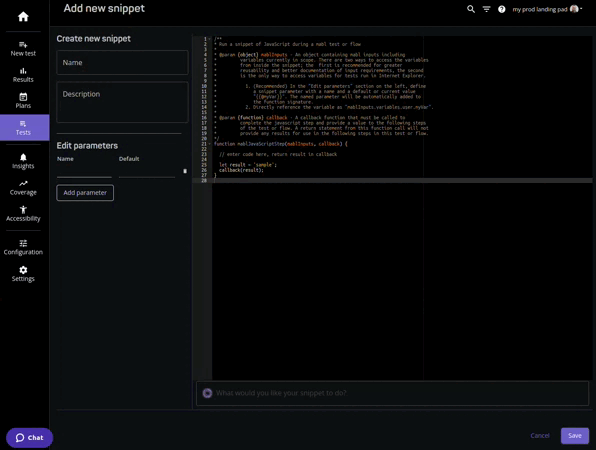Click the 'Edit parameters' heading

click(87, 146)
